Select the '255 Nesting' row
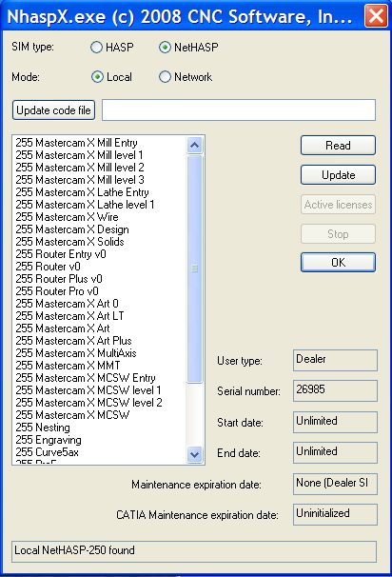Image resolution: width=392 pixels, height=577 pixels. coord(99,428)
